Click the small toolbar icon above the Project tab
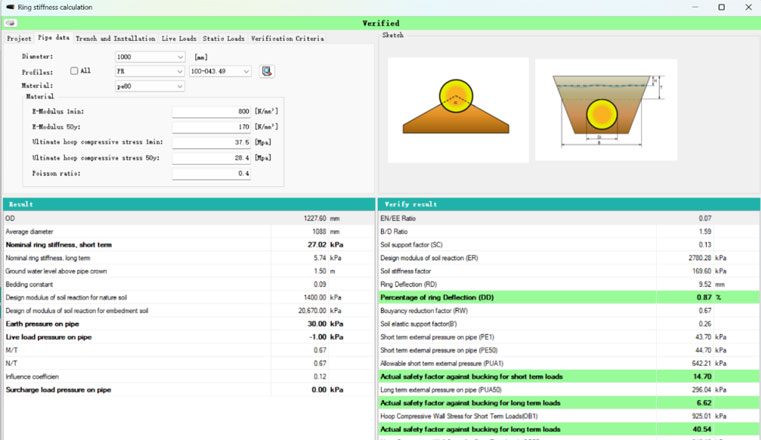The width and height of the screenshot is (761, 440). 10,23
